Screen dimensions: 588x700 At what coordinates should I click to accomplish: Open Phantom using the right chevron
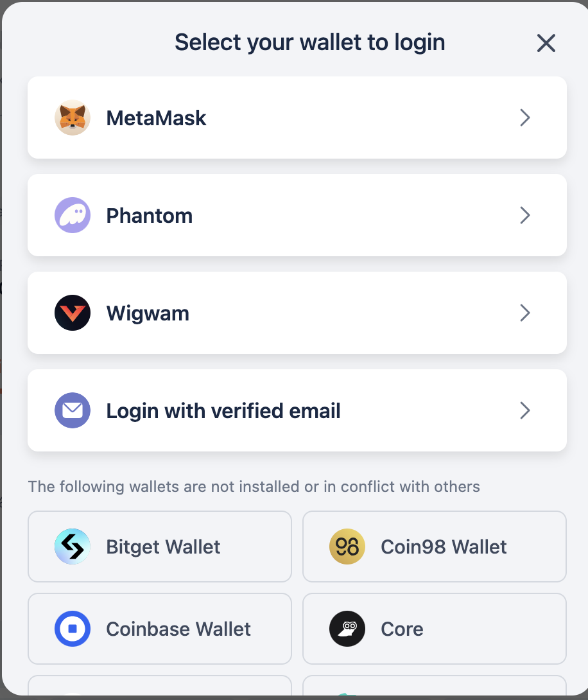point(525,215)
